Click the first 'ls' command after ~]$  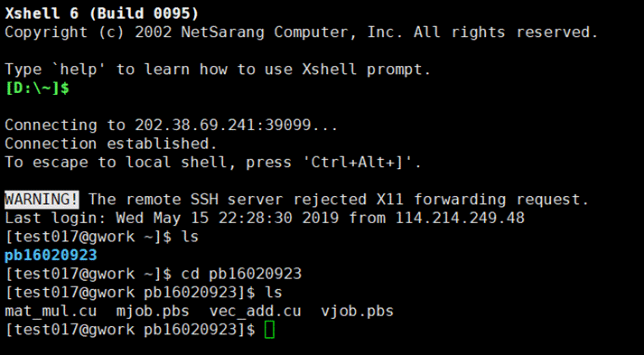pos(190,237)
